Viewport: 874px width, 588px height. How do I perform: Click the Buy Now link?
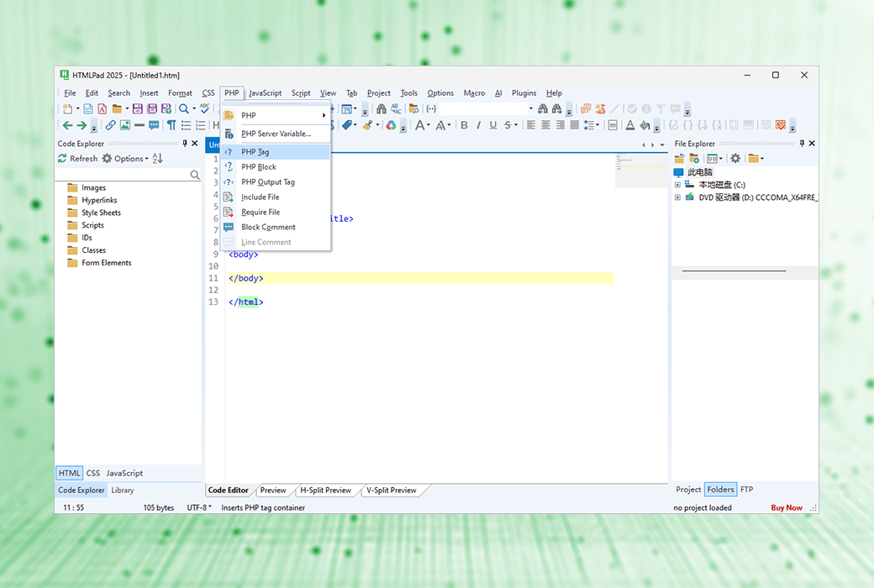click(x=787, y=507)
